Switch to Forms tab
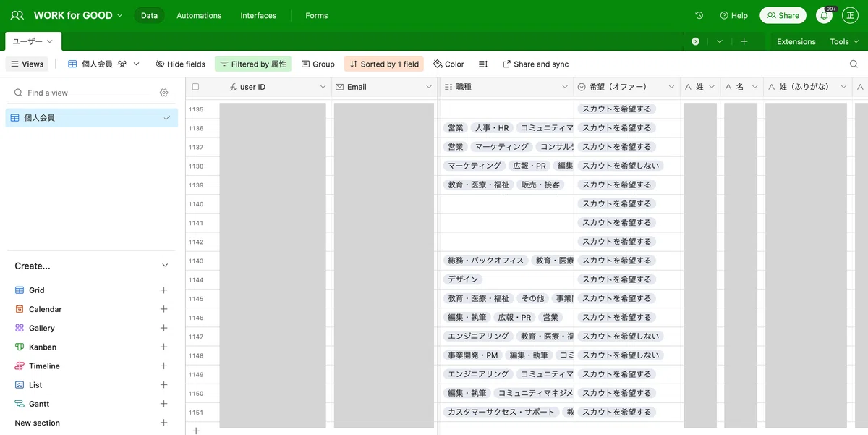868x435 pixels. (316, 15)
